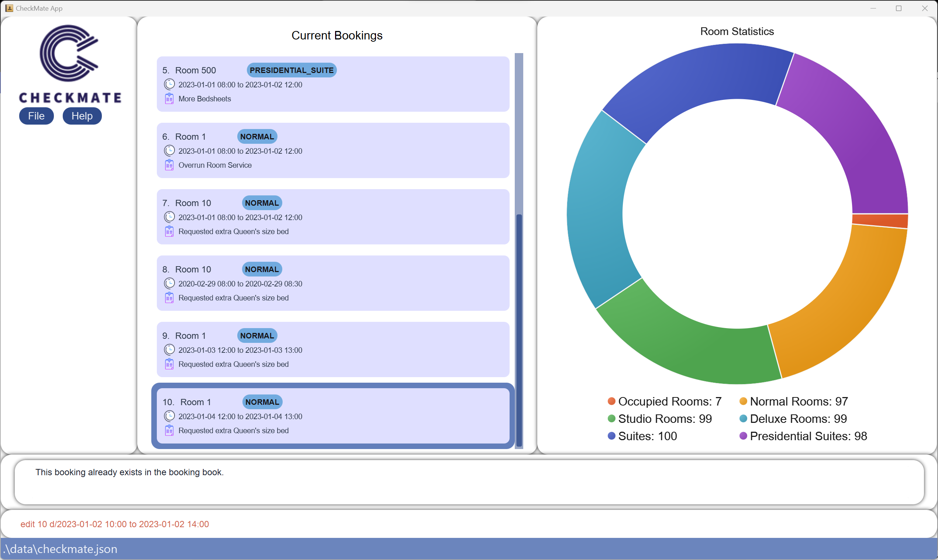Viewport: 938px width, 560px height.
Task: Click the orange Normal Rooms legend dot
Action: [x=743, y=401]
